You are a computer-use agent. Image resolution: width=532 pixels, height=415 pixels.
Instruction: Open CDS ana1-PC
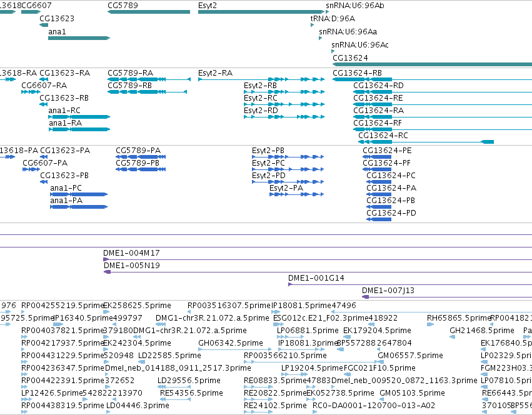click(x=66, y=188)
